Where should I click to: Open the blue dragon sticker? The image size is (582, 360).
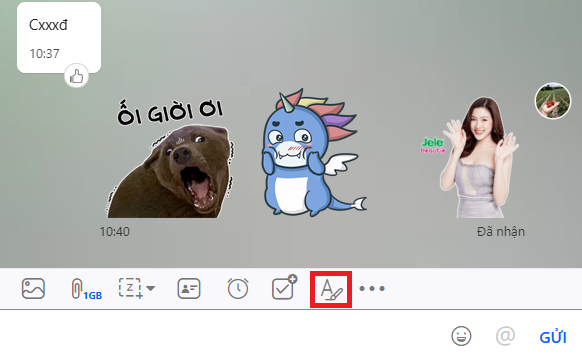311,153
